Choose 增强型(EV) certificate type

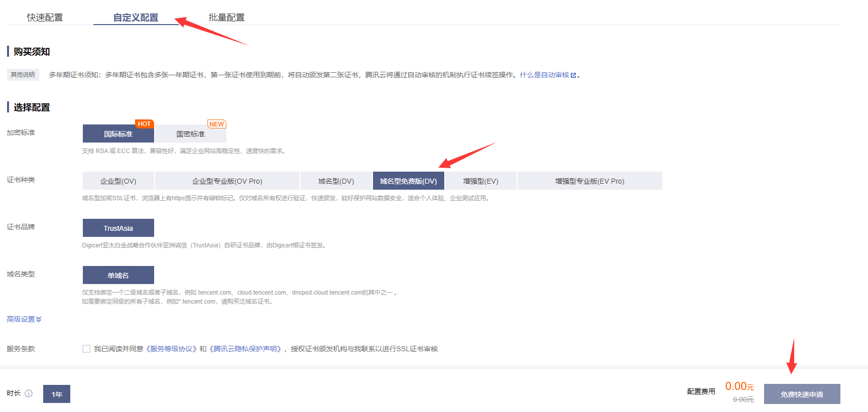click(x=481, y=181)
